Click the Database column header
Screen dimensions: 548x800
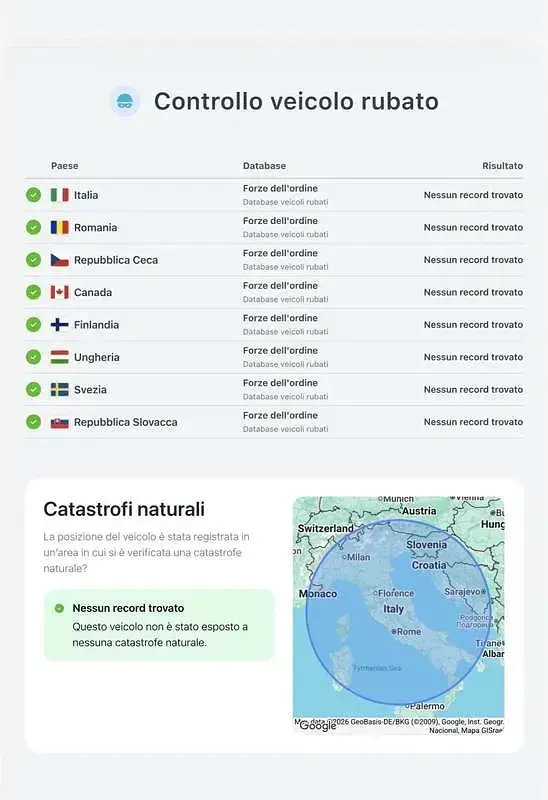pos(264,166)
